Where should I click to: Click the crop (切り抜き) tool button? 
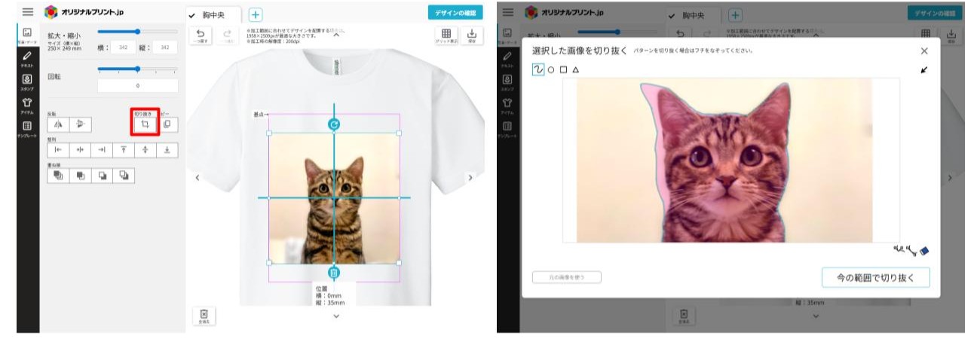tap(143, 124)
